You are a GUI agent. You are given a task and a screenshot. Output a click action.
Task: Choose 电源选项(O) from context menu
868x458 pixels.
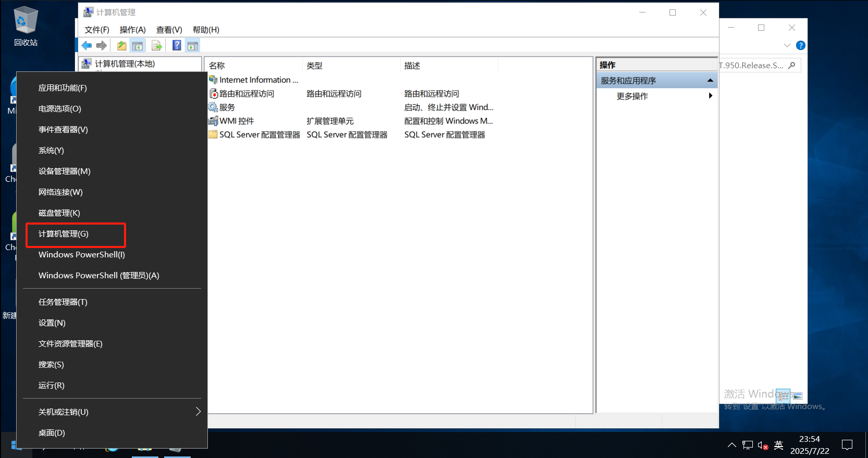[x=112, y=108]
